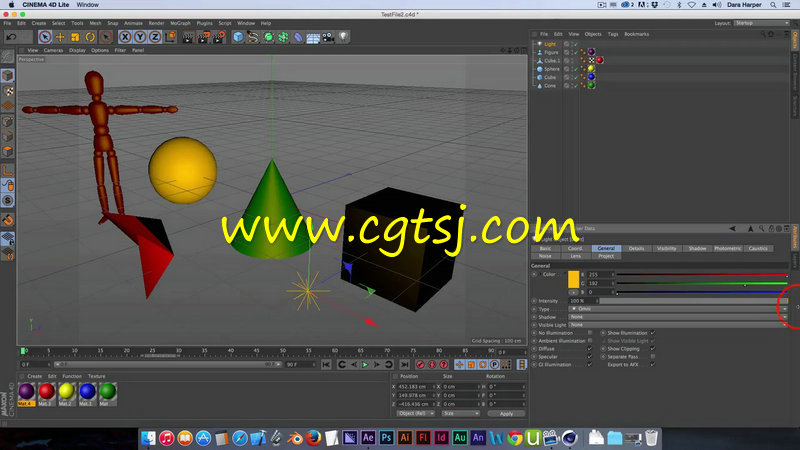The image size is (800, 450).
Task: Click the deformer object icon
Action: click(x=298, y=37)
